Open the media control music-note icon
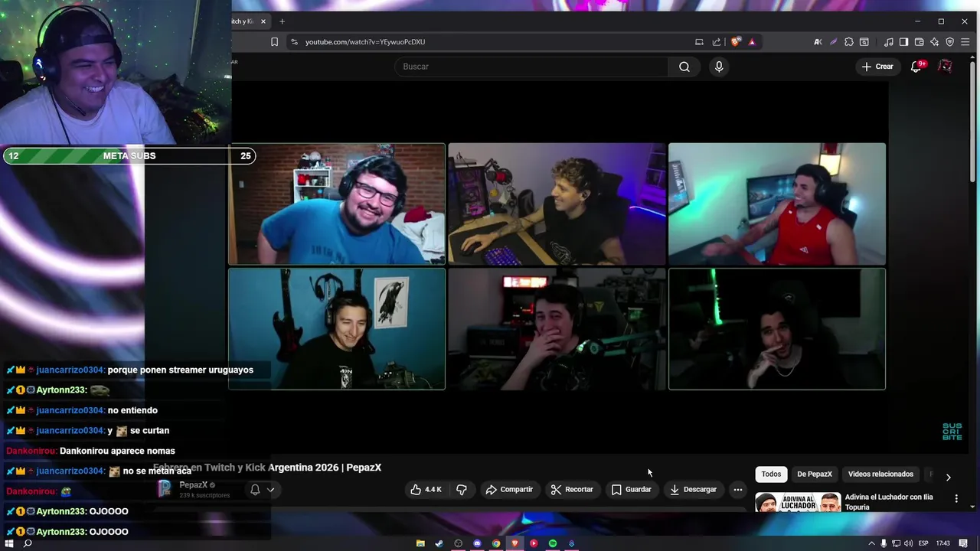The height and width of the screenshot is (551, 980). 888,42
